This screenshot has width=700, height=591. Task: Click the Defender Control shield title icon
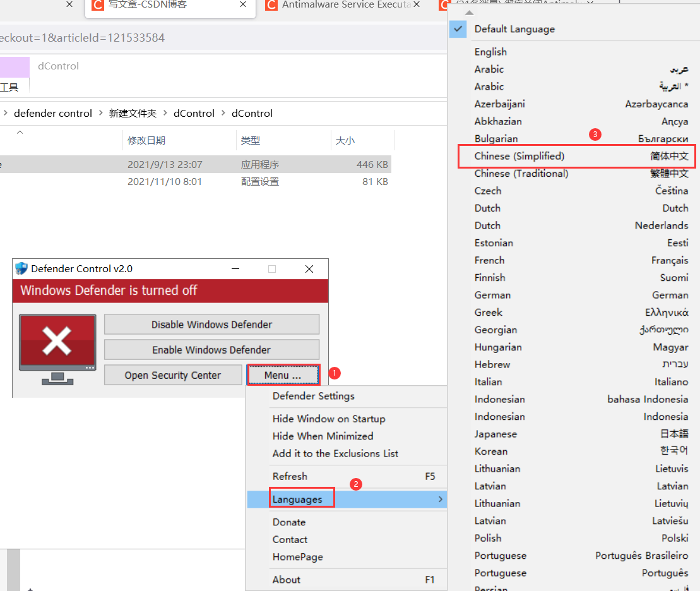point(21,268)
